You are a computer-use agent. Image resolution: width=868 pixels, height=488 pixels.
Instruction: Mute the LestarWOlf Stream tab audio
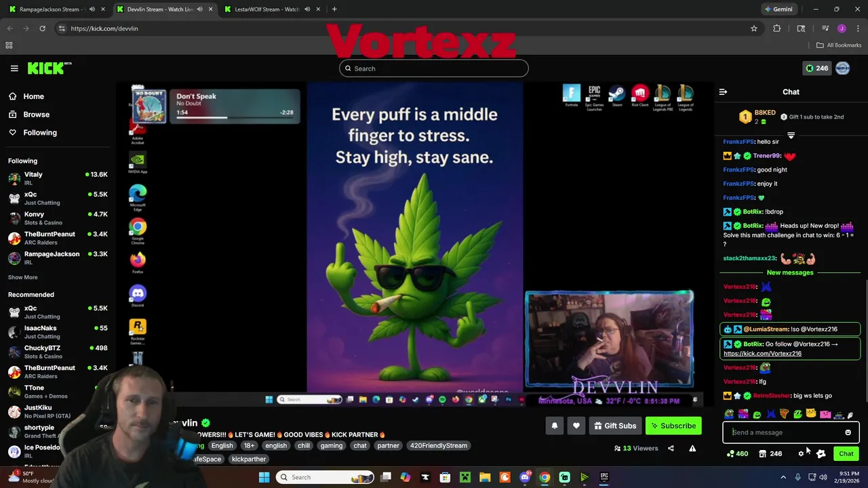point(307,9)
